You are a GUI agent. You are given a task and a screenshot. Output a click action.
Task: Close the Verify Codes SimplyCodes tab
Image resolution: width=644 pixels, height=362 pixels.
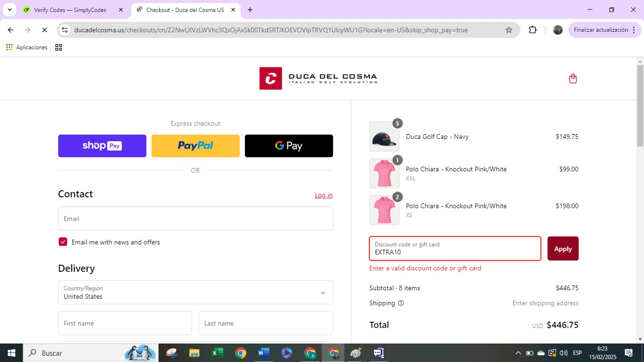click(x=121, y=10)
